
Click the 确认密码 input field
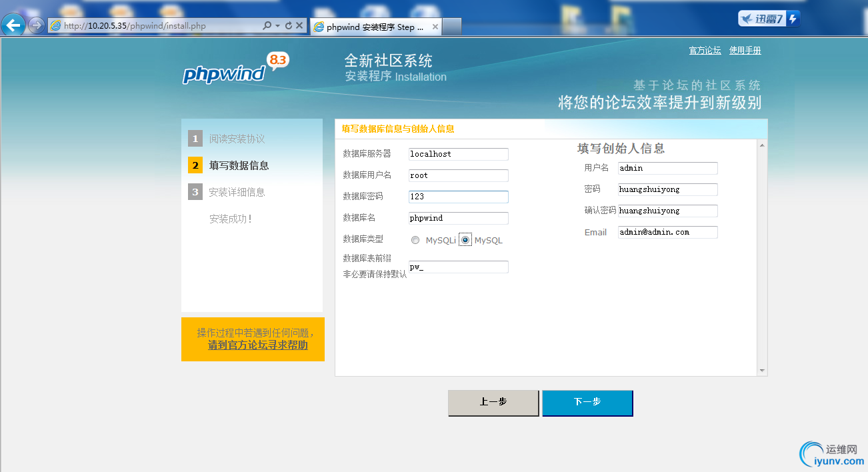[668, 211]
